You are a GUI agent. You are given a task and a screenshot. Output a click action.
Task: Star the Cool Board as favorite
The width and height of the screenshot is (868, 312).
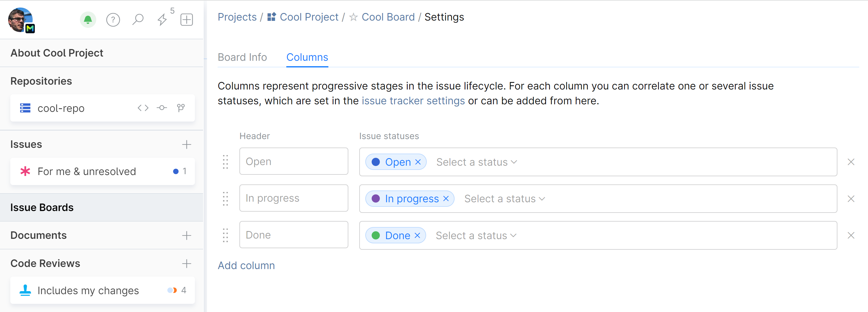click(x=353, y=17)
